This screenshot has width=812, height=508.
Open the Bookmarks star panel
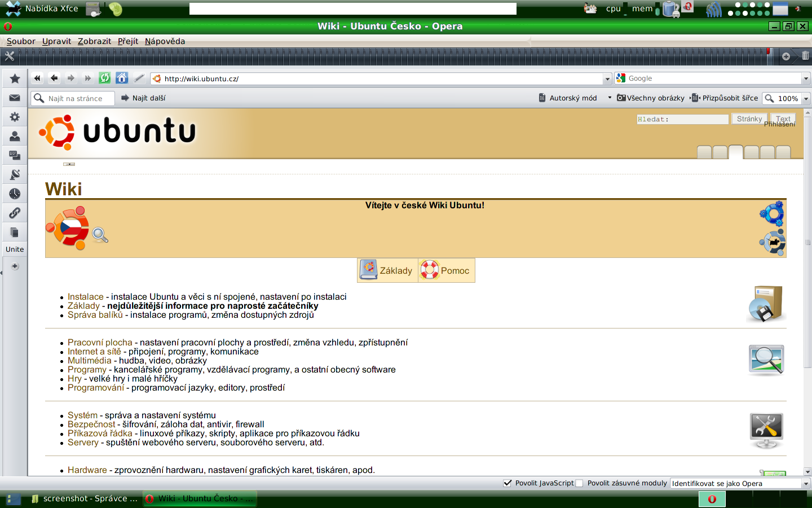coord(15,78)
